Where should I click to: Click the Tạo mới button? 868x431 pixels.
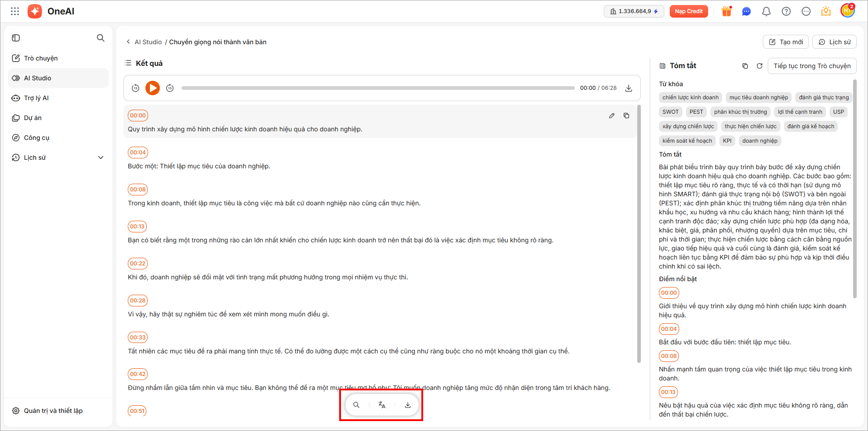786,42
